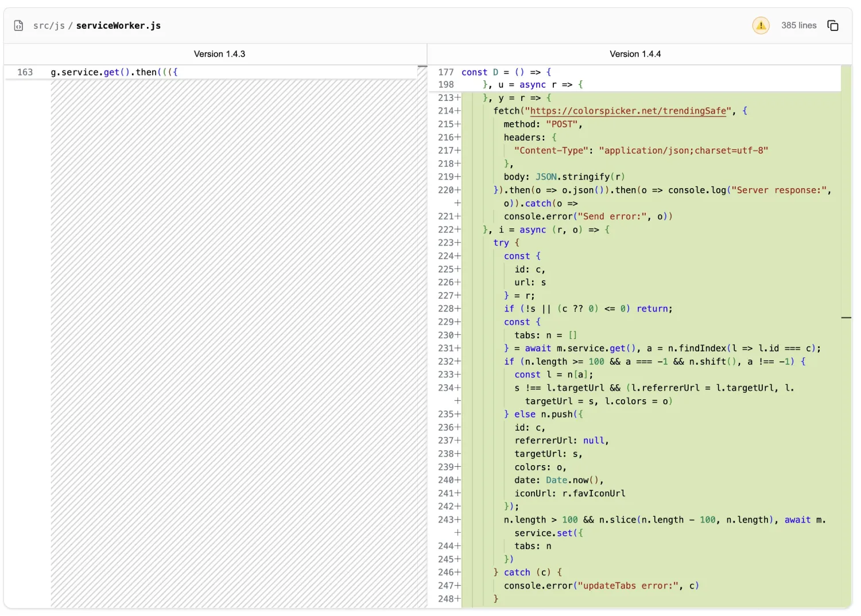Click added line number 243+
The height and width of the screenshot is (616, 861).
[449, 520]
